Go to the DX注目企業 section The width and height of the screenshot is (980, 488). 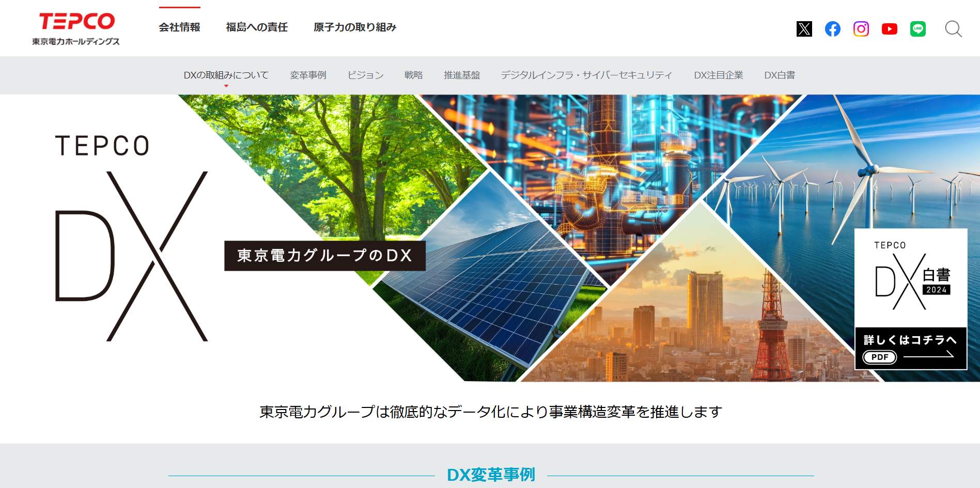coord(719,75)
